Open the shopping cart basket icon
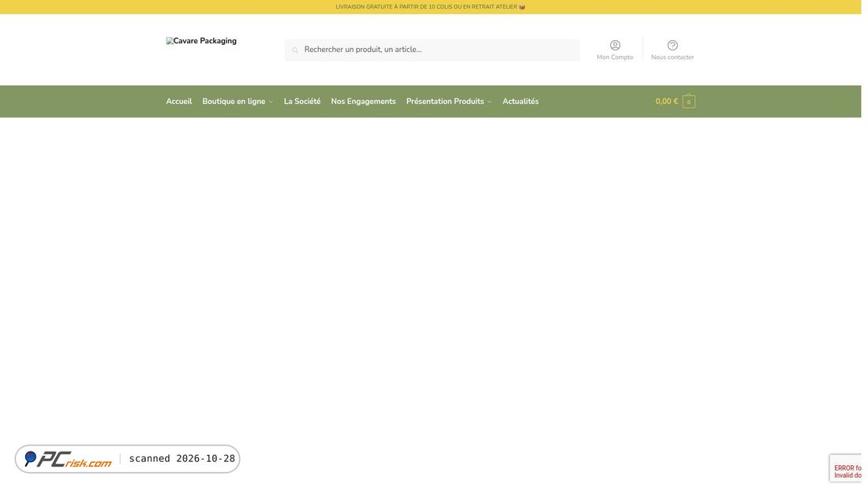868x488 pixels. (x=689, y=101)
